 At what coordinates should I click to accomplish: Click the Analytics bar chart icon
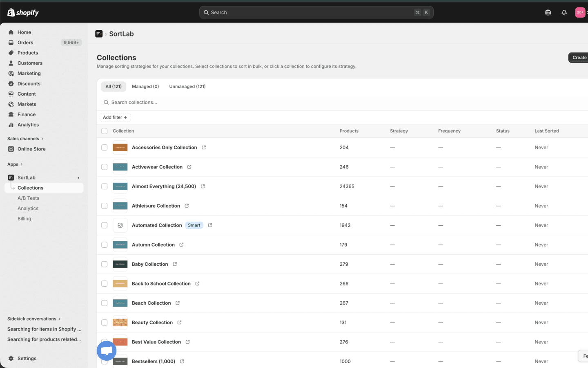pos(11,125)
